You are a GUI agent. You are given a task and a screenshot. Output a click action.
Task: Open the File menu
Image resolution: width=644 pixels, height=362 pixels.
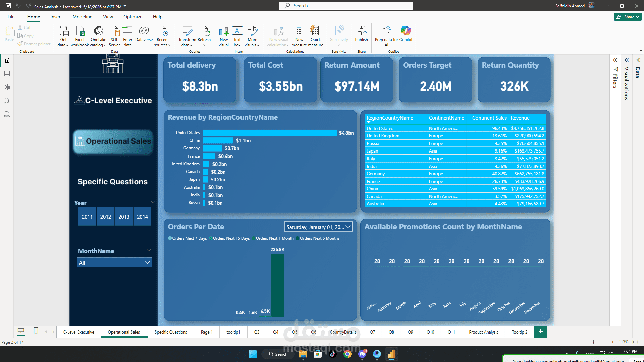11,17
